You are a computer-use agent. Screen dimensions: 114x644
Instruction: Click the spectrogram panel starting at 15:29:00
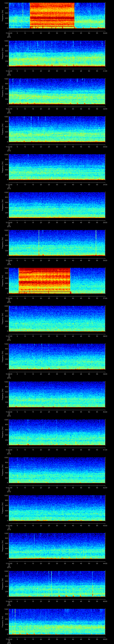coord(57,16)
